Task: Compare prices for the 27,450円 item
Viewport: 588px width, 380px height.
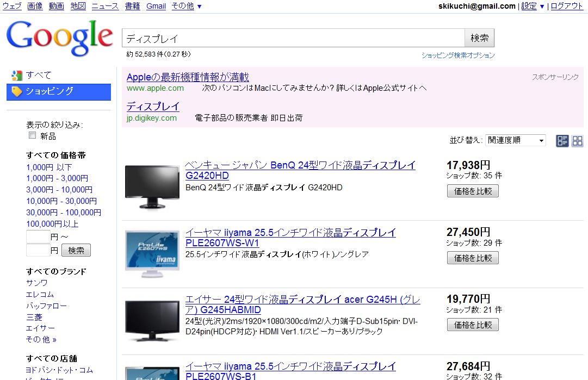Action: point(473,258)
